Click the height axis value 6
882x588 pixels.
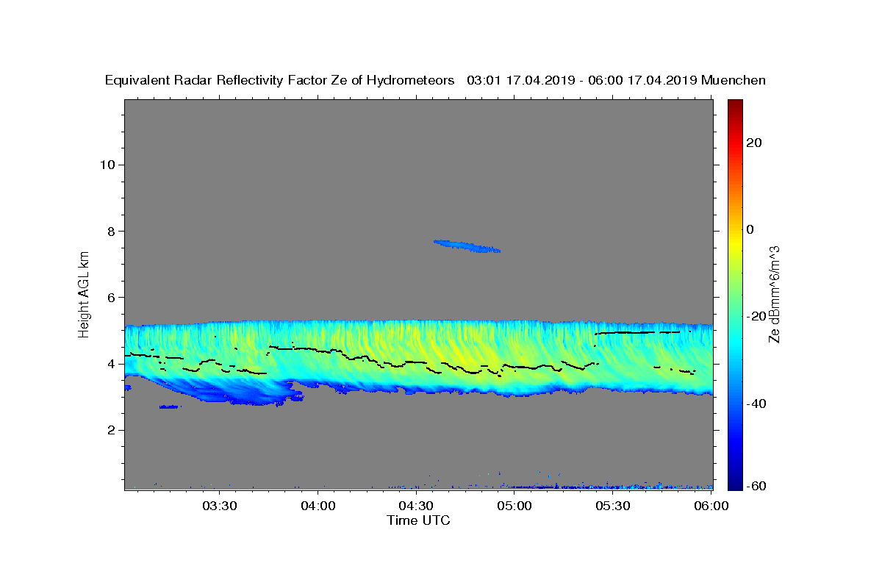(110, 298)
